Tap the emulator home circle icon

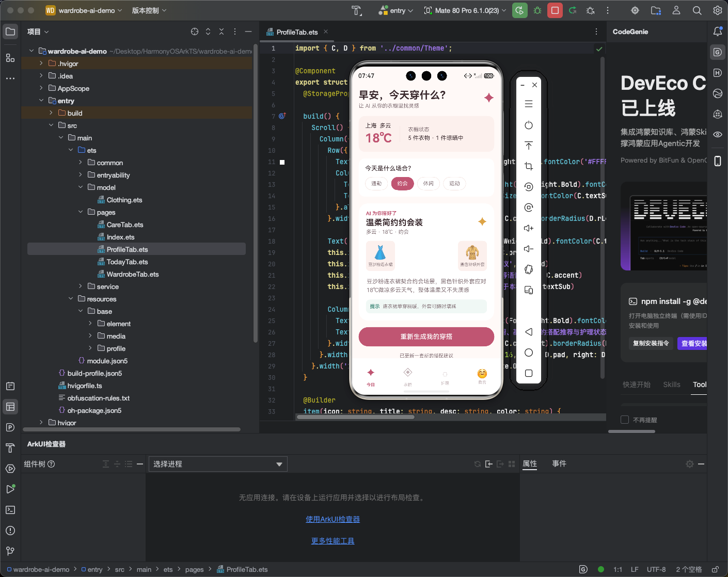529,352
